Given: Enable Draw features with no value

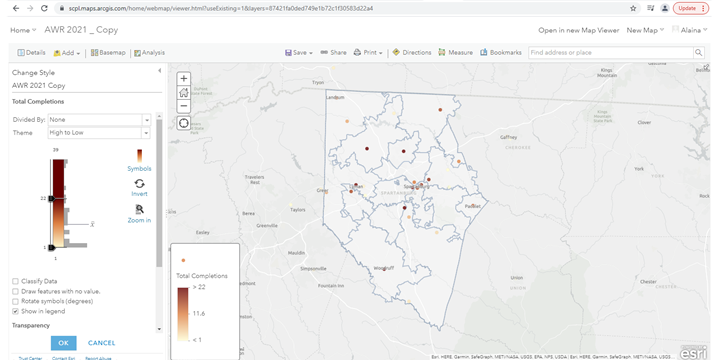Looking at the screenshot, I should [x=15, y=291].
